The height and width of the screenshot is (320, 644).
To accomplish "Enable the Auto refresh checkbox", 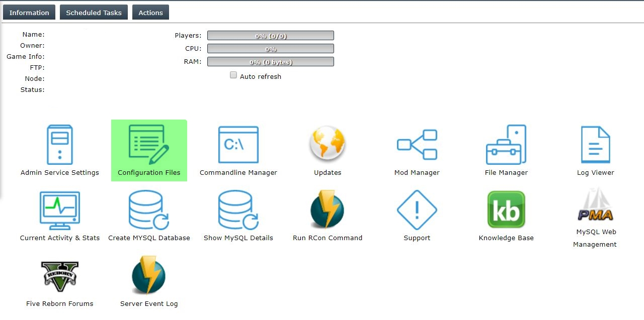I will tap(233, 75).
